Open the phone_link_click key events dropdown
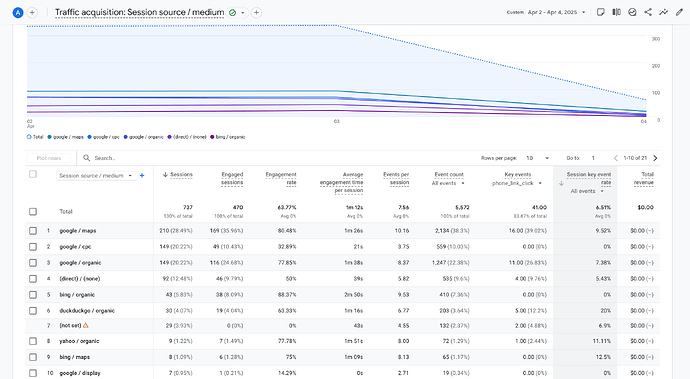This screenshot has height=379, width=690. [x=517, y=183]
